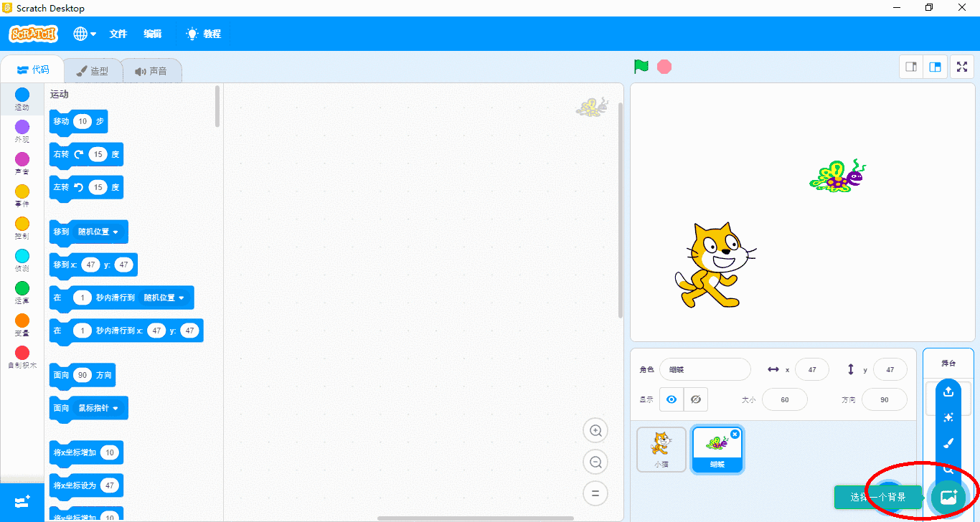Switch to the 代码 tab
The height and width of the screenshot is (522, 980).
[33, 70]
